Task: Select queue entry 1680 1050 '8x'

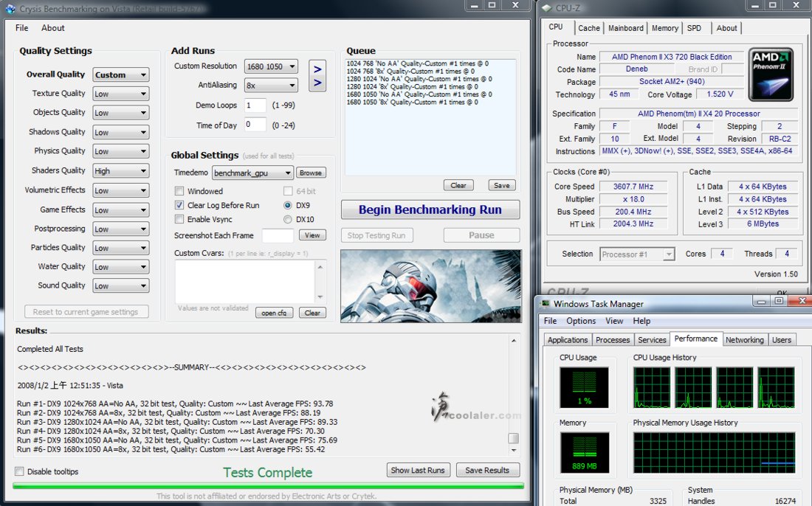Action: click(412, 102)
